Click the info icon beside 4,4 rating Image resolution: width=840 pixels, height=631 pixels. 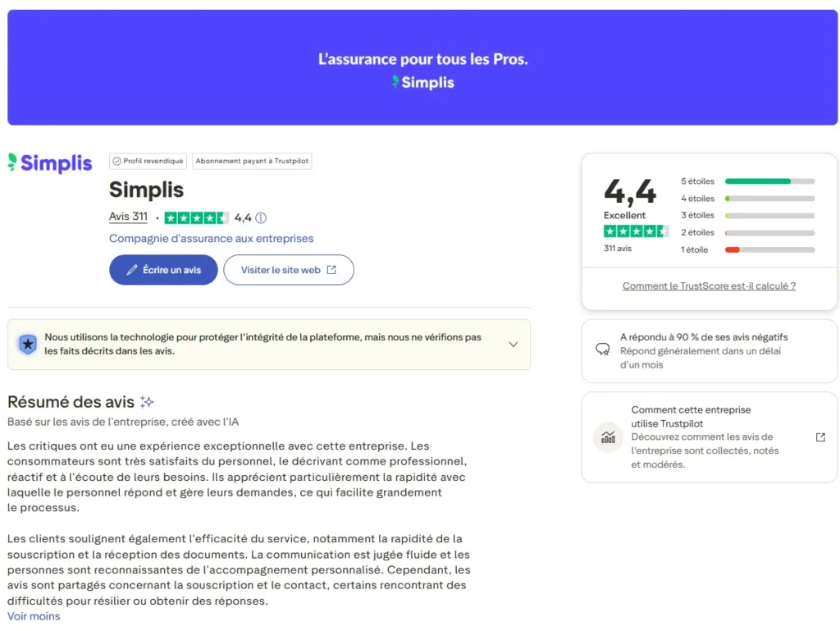tap(261, 218)
